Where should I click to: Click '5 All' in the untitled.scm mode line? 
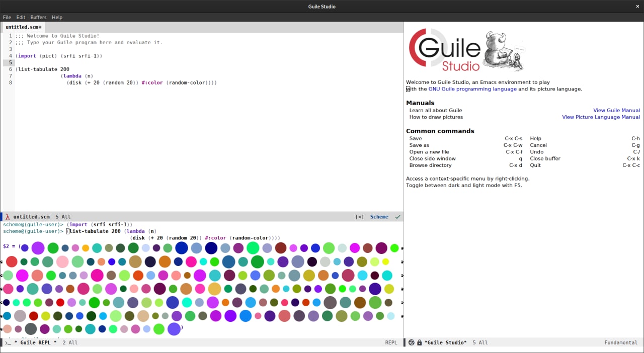coord(63,217)
